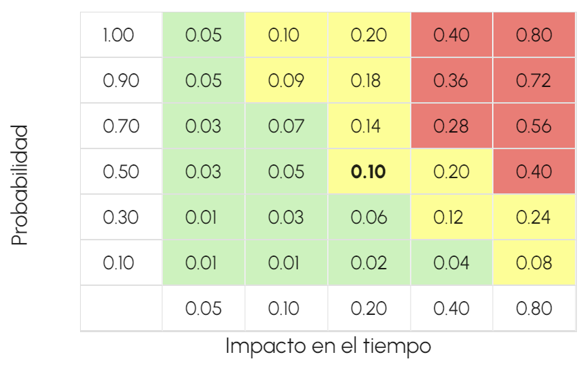Screen dimensions: 588x366
Task: Select the 1.00 probability row header
Action: click(121, 35)
